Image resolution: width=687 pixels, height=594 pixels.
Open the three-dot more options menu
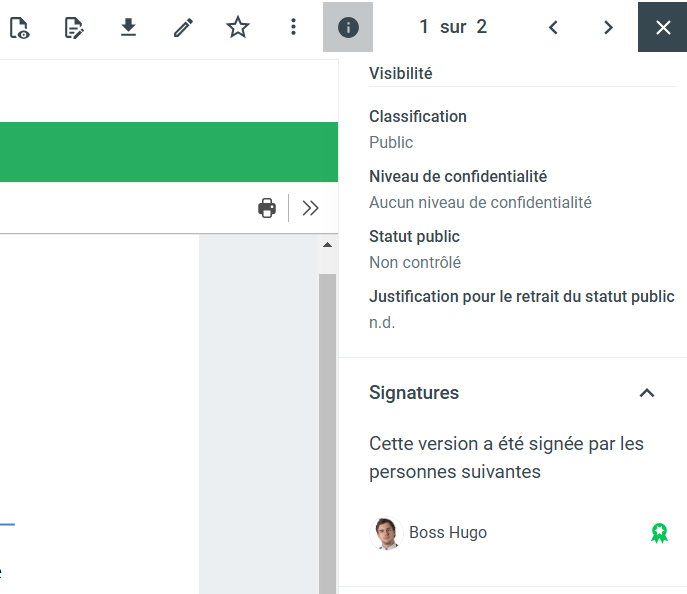tap(293, 28)
